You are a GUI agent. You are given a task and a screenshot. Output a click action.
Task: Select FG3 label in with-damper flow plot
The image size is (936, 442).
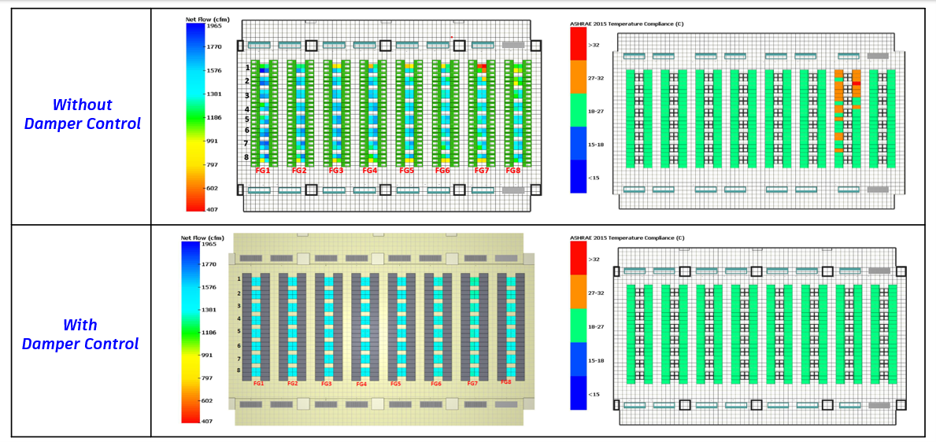point(327,384)
